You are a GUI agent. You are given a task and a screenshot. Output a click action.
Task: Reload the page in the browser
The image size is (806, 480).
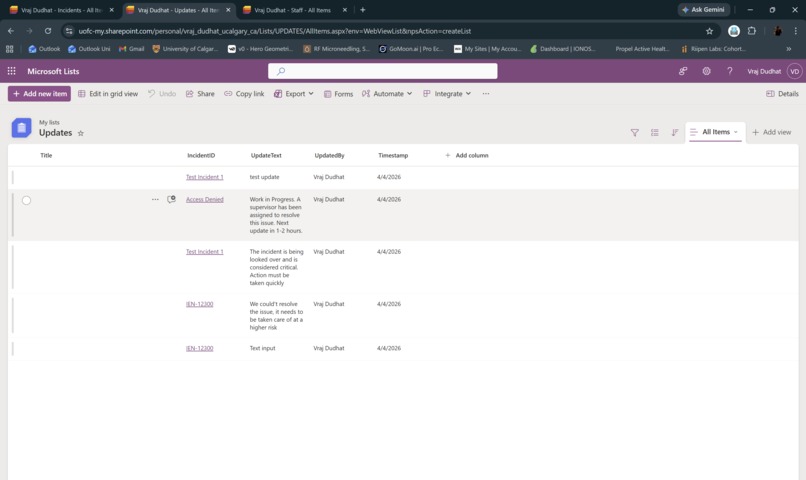(x=48, y=31)
